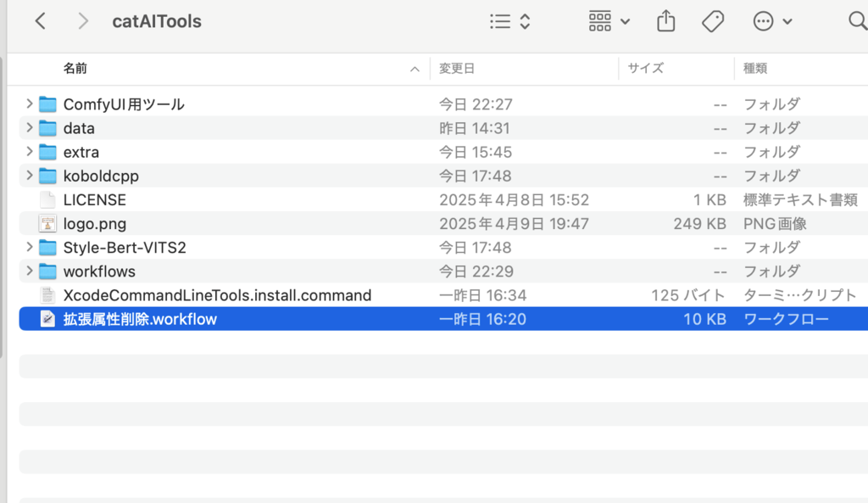Click the catAITools window title
The image size is (868, 503).
(x=157, y=21)
